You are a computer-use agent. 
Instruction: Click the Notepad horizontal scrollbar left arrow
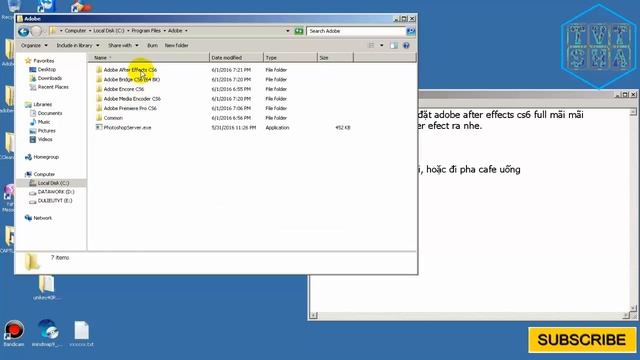[313, 315]
